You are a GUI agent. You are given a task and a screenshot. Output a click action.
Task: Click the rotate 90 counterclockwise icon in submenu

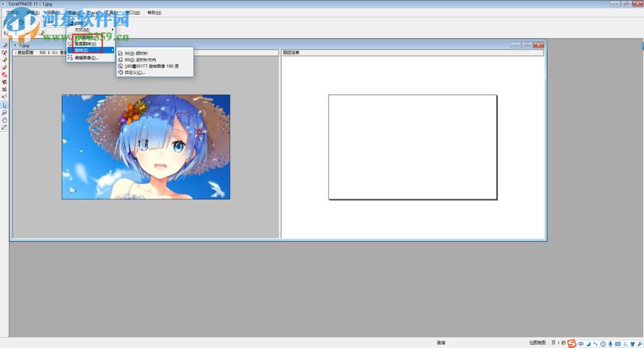(x=120, y=60)
